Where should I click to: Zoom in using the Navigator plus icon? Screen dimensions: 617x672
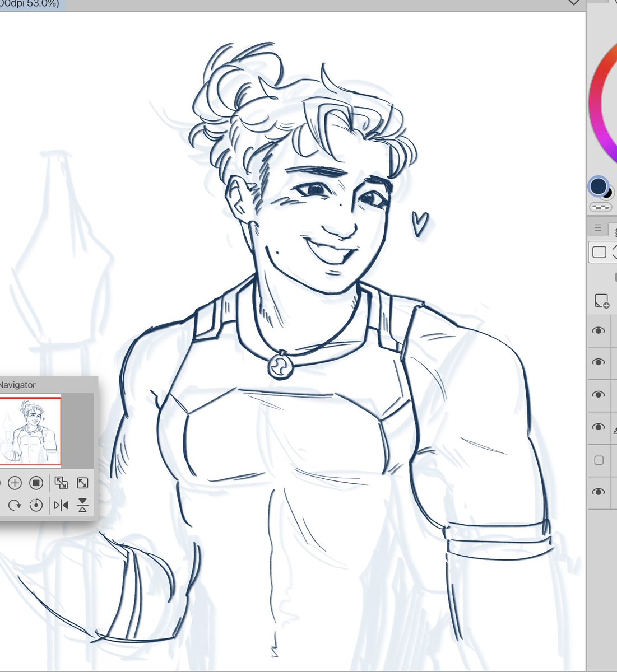pyautogui.click(x=15, y=483)
